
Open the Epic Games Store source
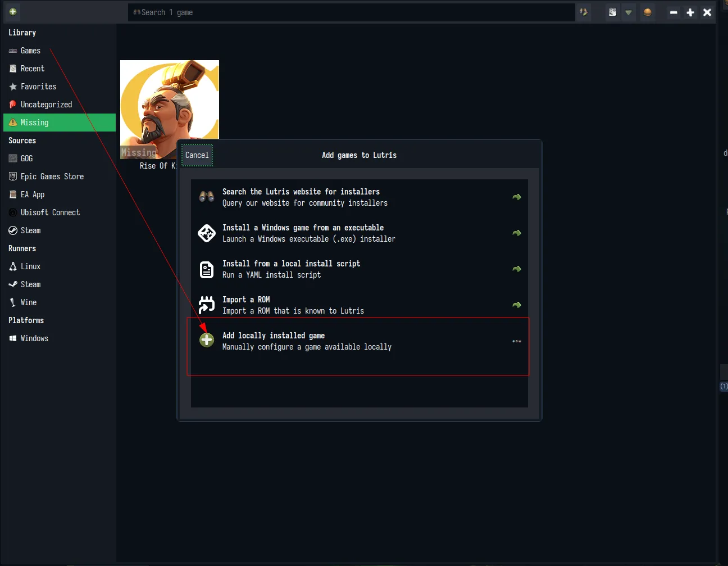tap(60, 176)
